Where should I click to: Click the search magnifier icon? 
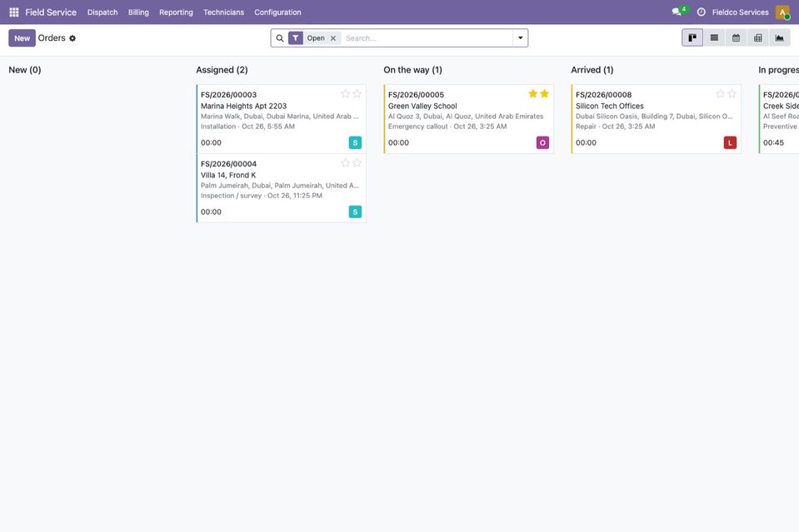pos(280,38)
